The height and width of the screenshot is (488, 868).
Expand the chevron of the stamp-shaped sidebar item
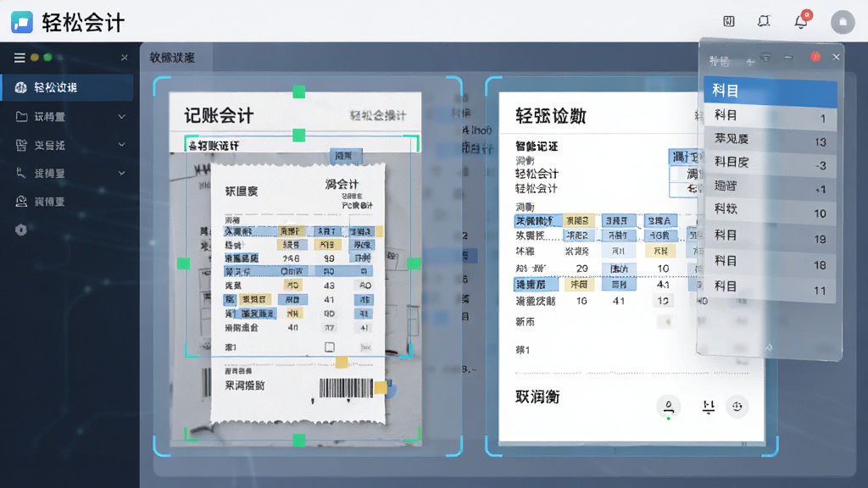click(x=122, y=173)
